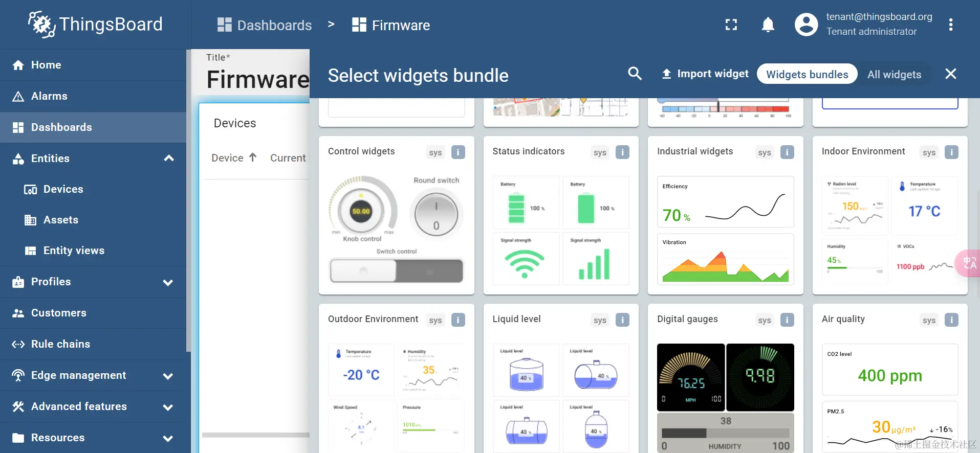Open the three-dot user menu
The width and height of the screenshot is (980, 453).
[x=950, y=25]
